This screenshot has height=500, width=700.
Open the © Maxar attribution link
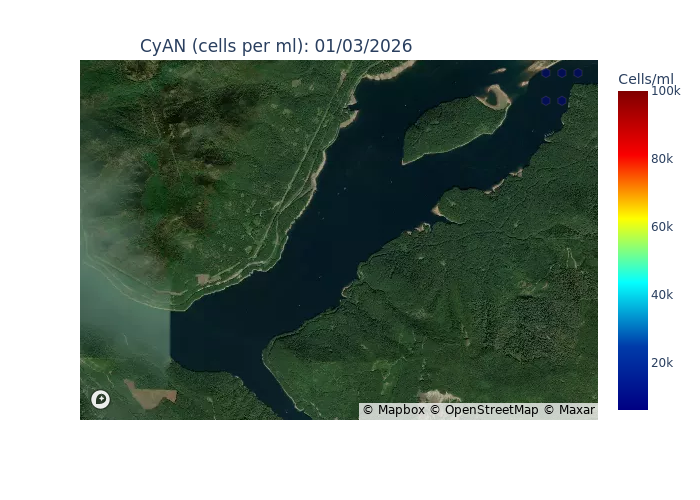(x=569, y=410)
